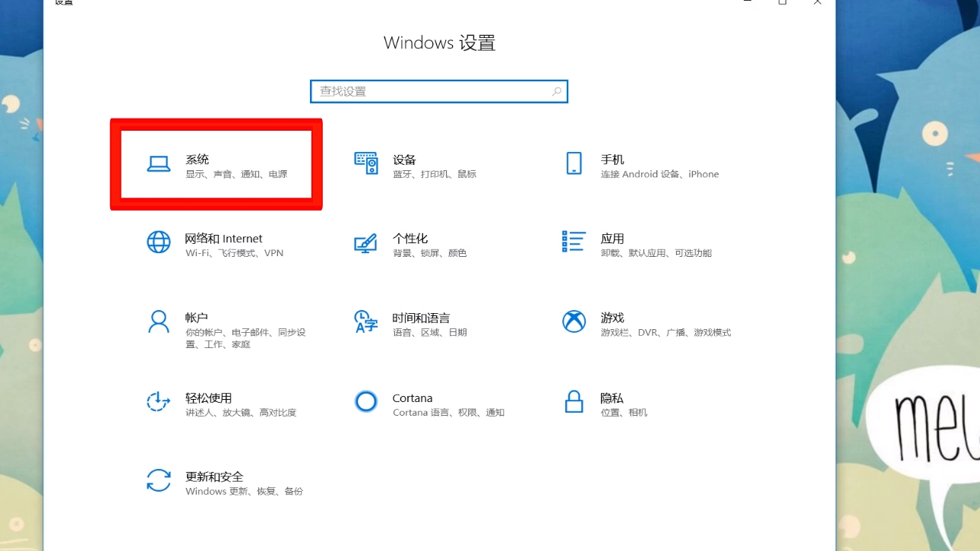Open the 个性化 paintbrush icon
980x551 pixels.
pos(366,242)
